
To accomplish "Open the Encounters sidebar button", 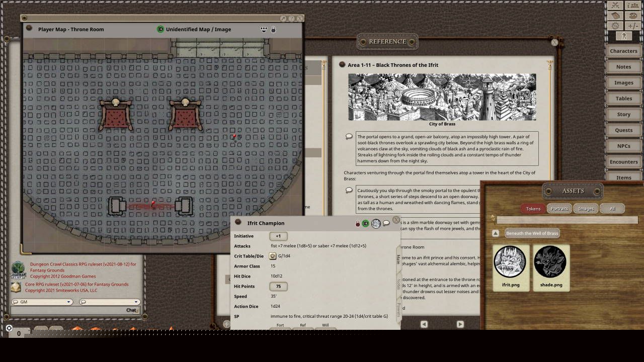I will pos(623,162).
